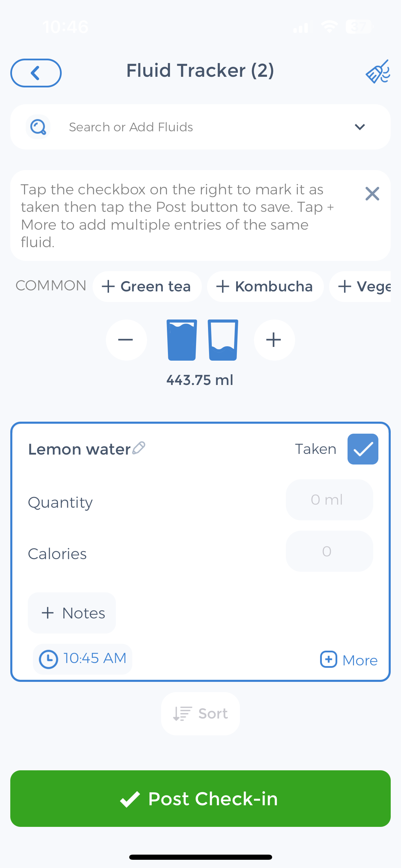The width and height of the screenshot is (401, 868).
Task: Tap the Calories input field
Action: tap(329, 551)
